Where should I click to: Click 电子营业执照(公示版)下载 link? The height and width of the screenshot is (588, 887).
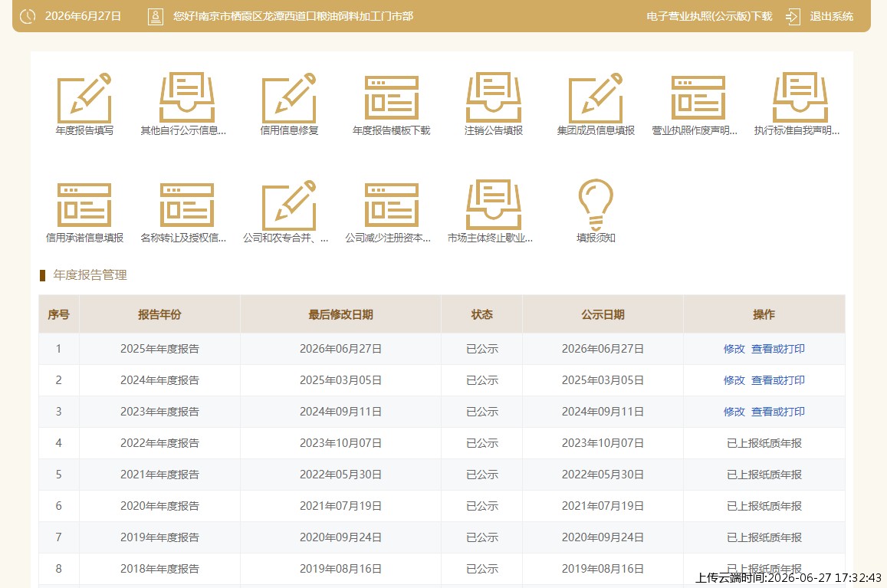pos(709,16)
